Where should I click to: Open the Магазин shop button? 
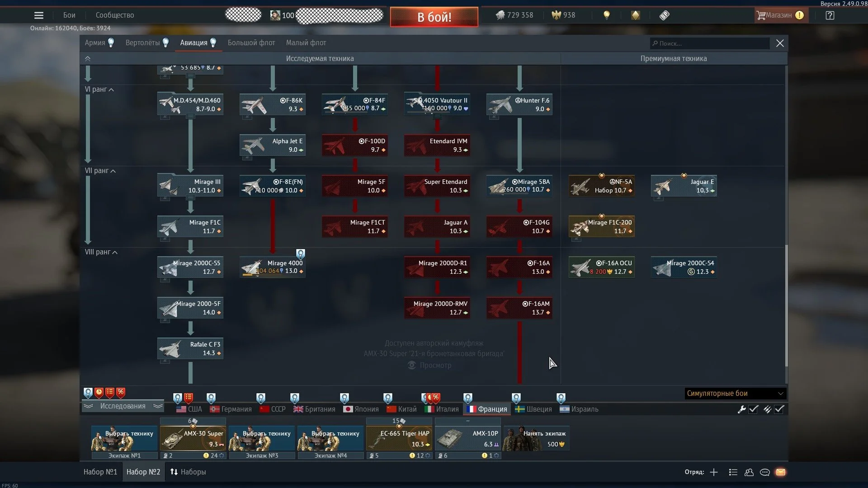click(779, 15)
